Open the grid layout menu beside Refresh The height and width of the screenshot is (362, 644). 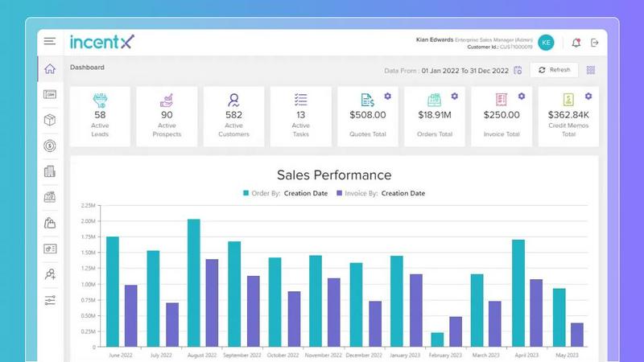pos(591,70)
